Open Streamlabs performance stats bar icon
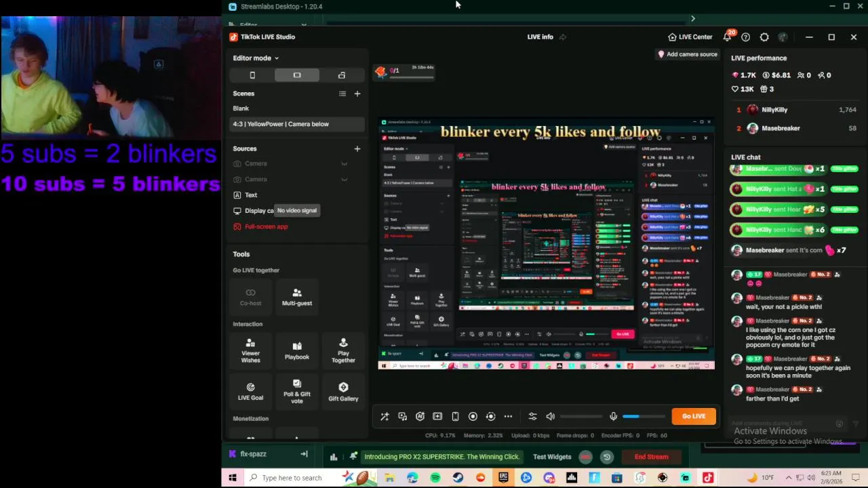The image size is (868, 488). tap(334, 457)
